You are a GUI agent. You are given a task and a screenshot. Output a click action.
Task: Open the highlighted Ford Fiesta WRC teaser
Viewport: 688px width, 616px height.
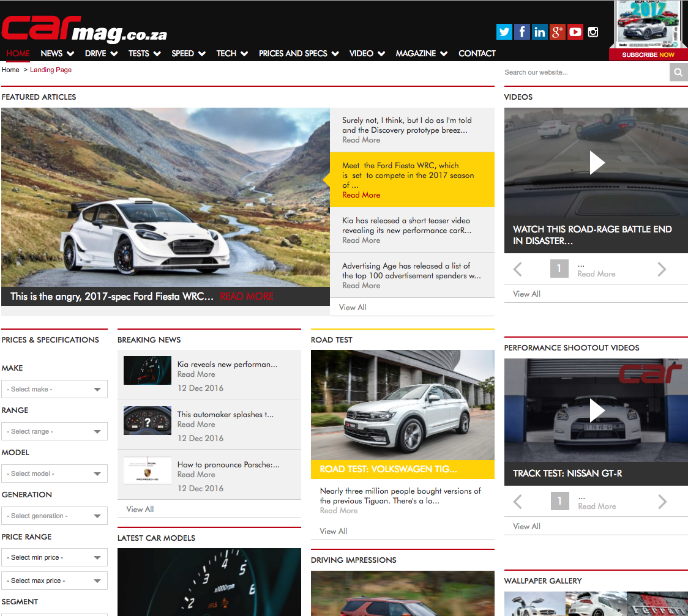coord(412,180)
